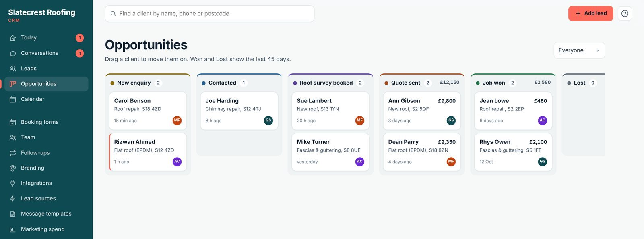Click the Calendar icon in sidebar

tap(13, 99)
